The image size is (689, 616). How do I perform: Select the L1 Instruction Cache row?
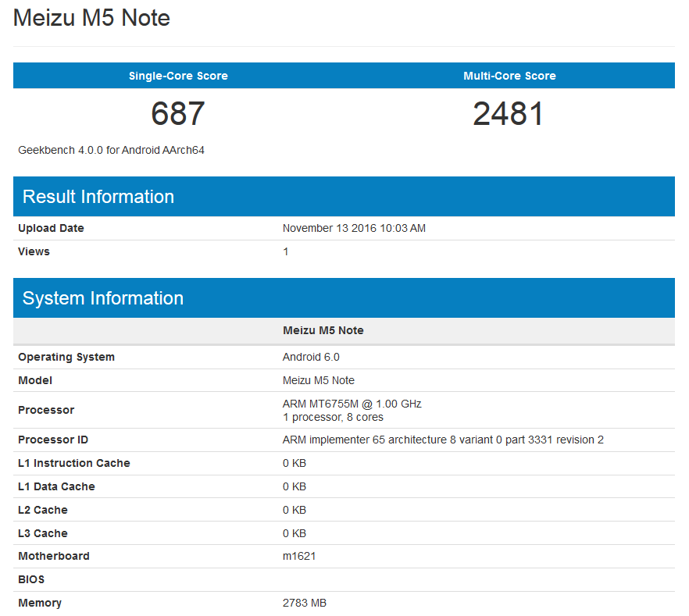[x=74, y=463]
